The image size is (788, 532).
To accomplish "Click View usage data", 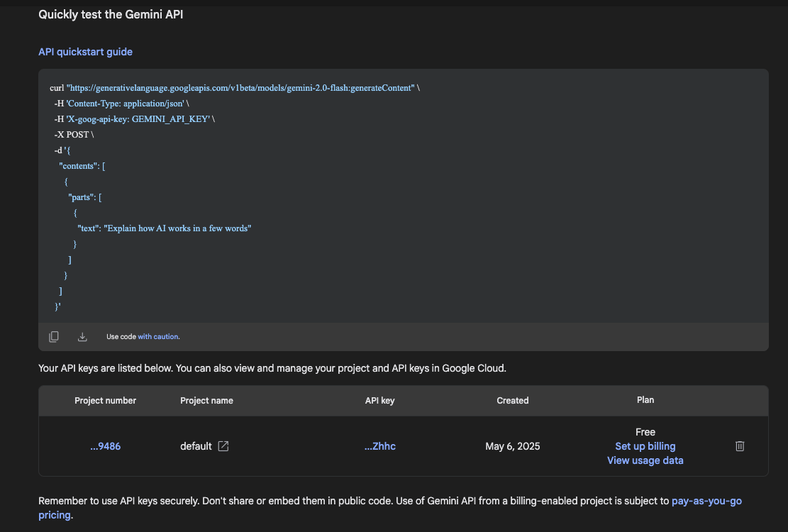I will [x=645, y=460].
